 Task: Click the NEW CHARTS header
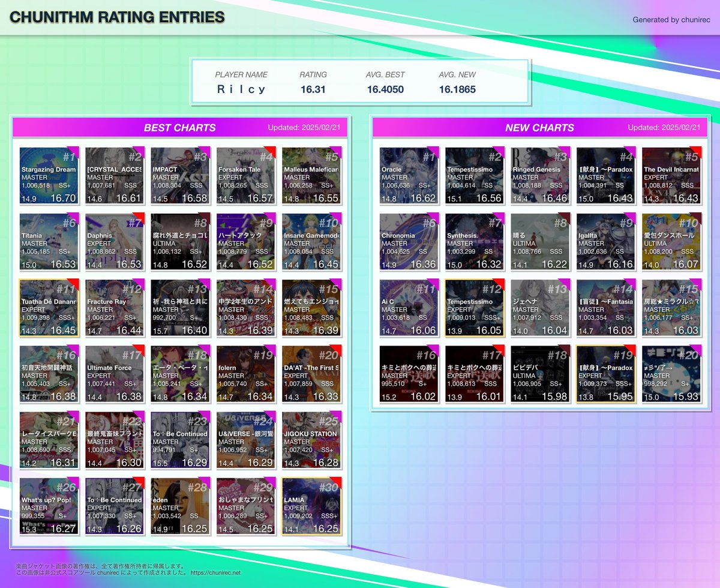point(540,128)
